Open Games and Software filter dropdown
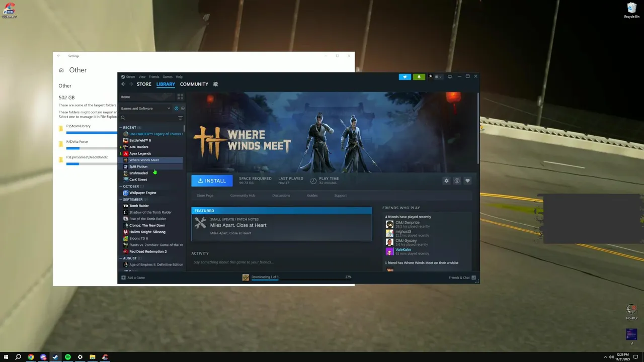 click(145, 108)
